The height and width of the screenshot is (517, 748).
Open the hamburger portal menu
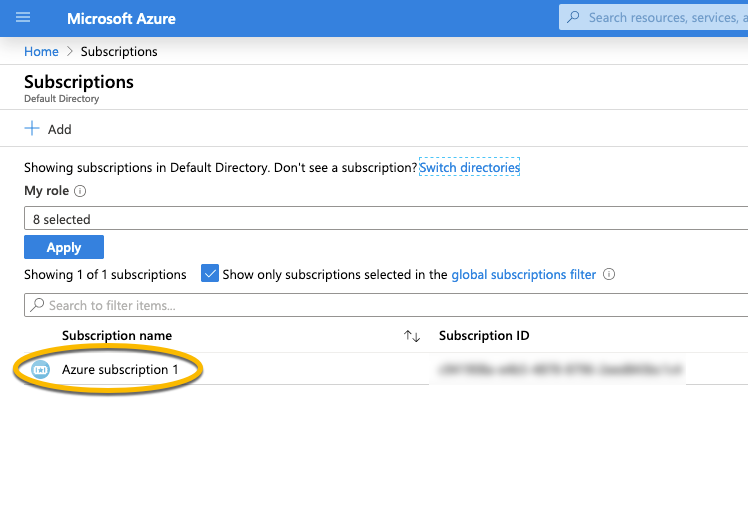pos(23,18)
